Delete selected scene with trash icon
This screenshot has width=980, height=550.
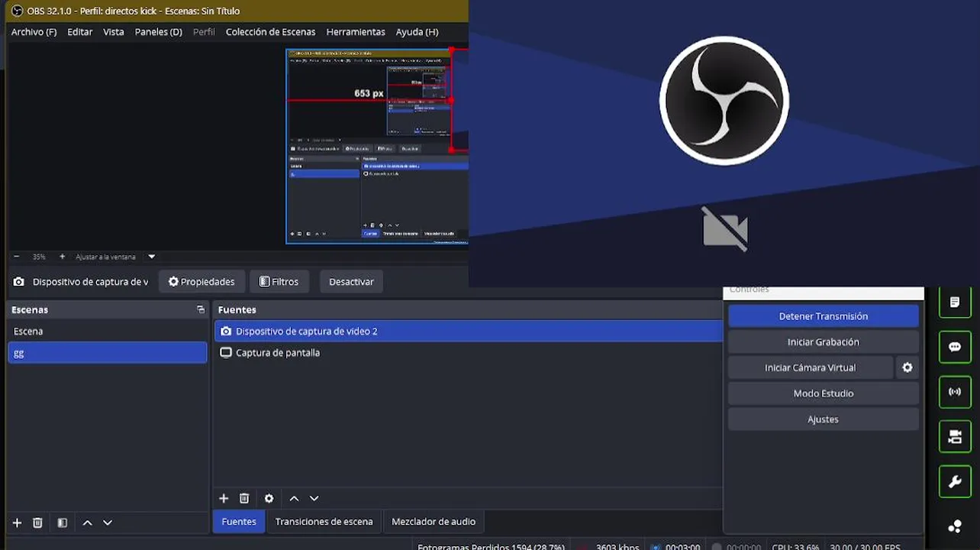(x=37, y=522)
